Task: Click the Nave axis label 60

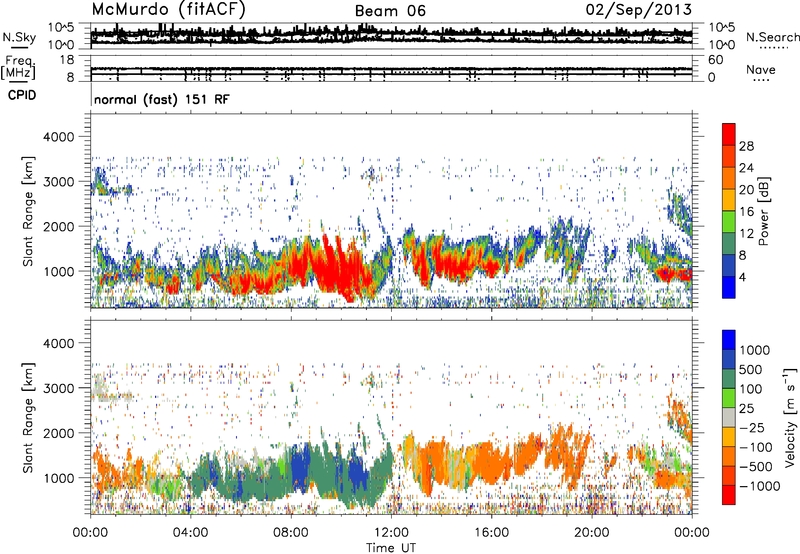Action: (x=716, y=60)
